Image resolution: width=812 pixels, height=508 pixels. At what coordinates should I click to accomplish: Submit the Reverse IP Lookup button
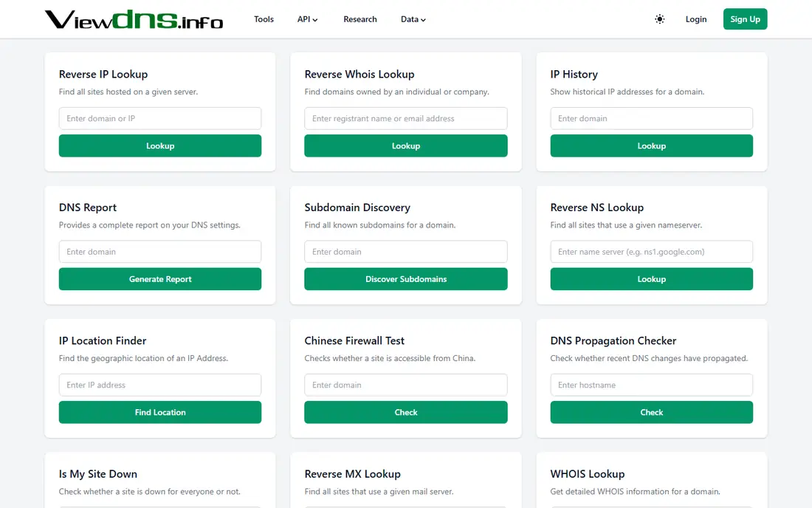click(160, 146)
